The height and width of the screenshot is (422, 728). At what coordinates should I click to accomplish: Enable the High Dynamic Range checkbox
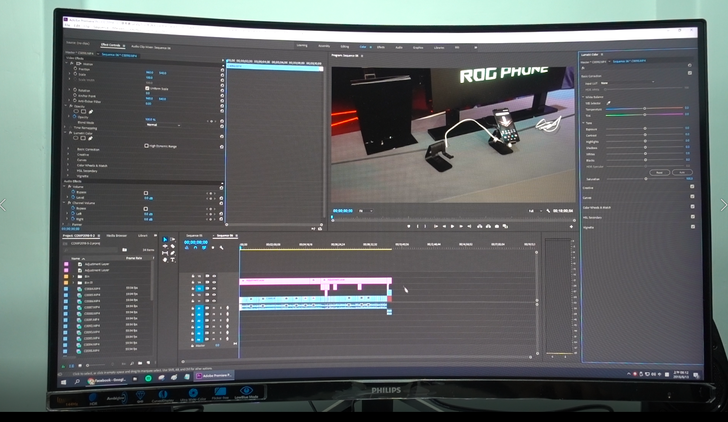tap(146, 145)
